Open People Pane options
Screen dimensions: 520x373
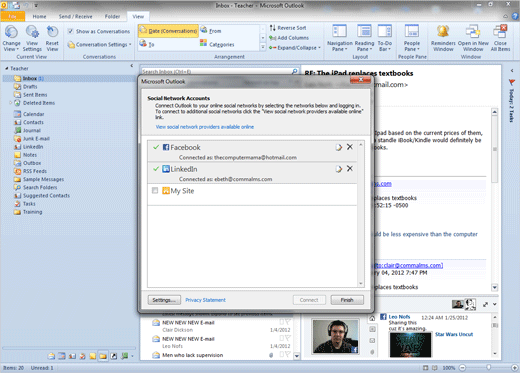click(412, 39)
